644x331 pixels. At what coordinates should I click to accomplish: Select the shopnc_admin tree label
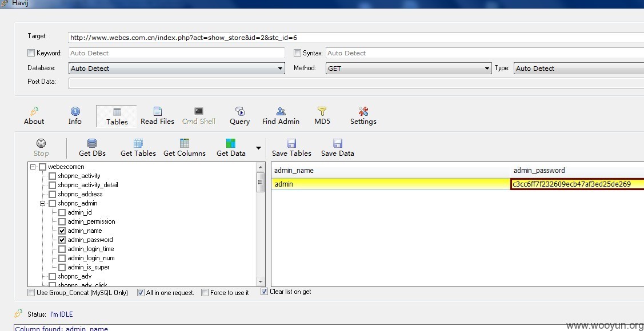pos(78,203)
